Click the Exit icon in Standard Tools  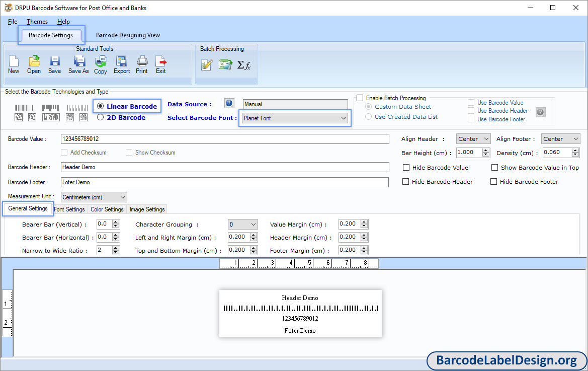pos(161,61)
